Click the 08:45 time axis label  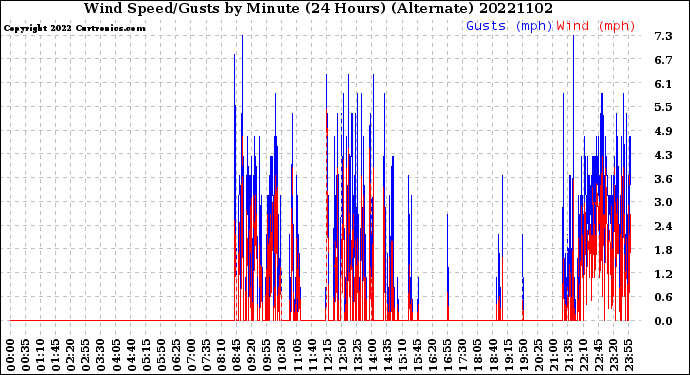pos(236,355)
